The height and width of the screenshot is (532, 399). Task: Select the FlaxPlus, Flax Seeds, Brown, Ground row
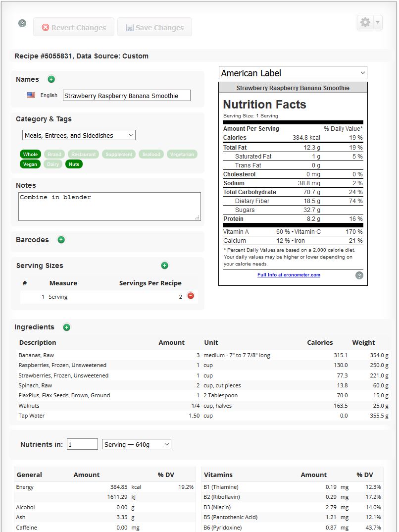203,395
